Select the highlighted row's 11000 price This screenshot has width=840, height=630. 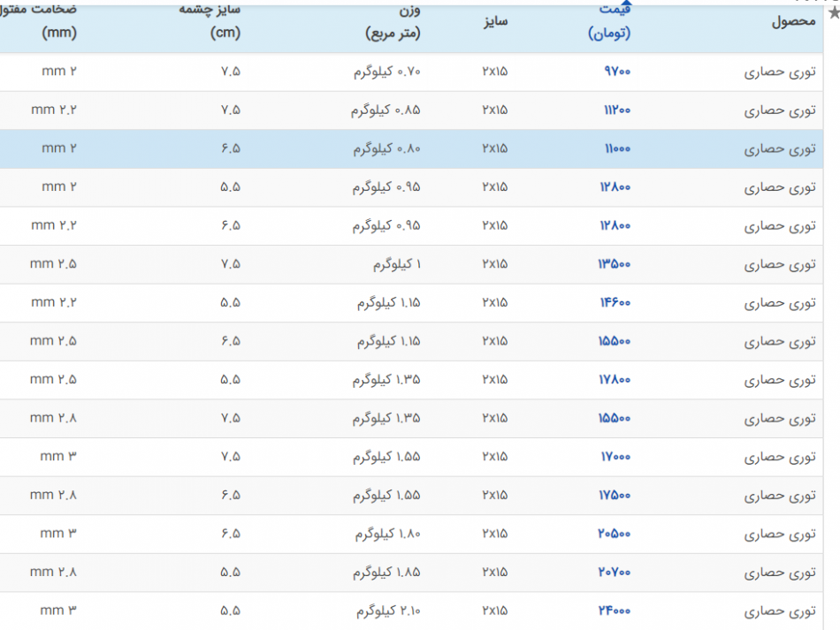617,149
